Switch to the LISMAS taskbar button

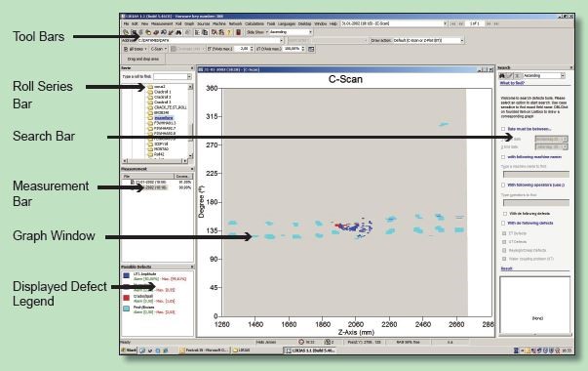(x=310, y=350)
